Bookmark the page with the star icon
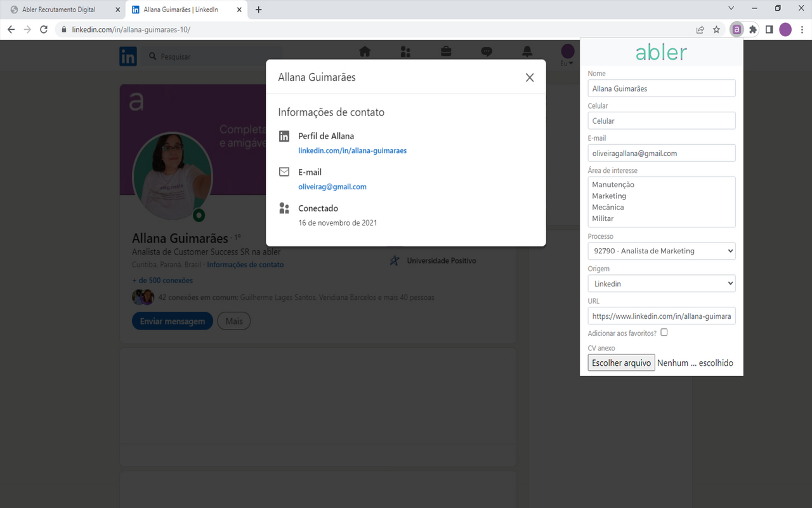Image resolution: width=812 pixels, height=508 pixels. pyautogui.click(x=716, y=29)
